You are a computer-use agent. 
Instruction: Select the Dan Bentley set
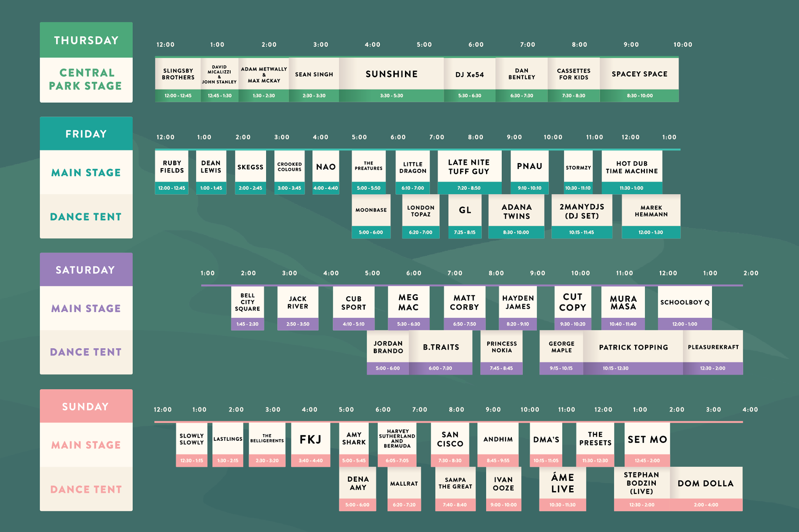(522, 80)
